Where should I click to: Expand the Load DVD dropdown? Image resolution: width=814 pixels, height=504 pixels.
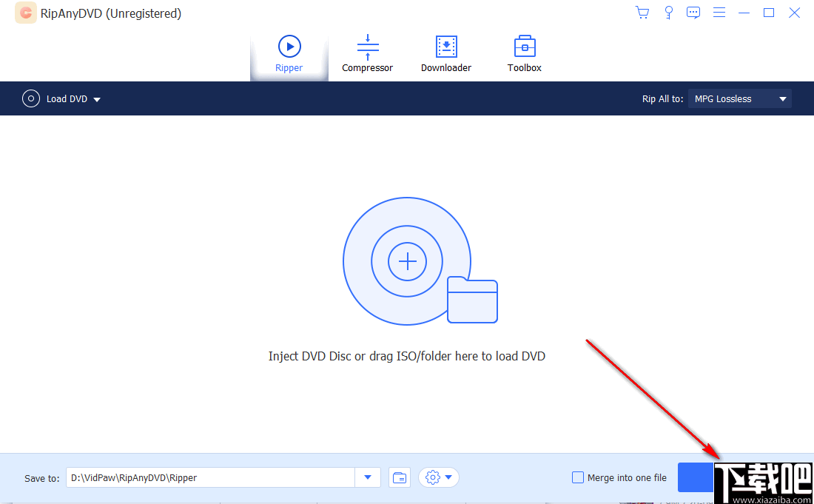click(97, 98)
